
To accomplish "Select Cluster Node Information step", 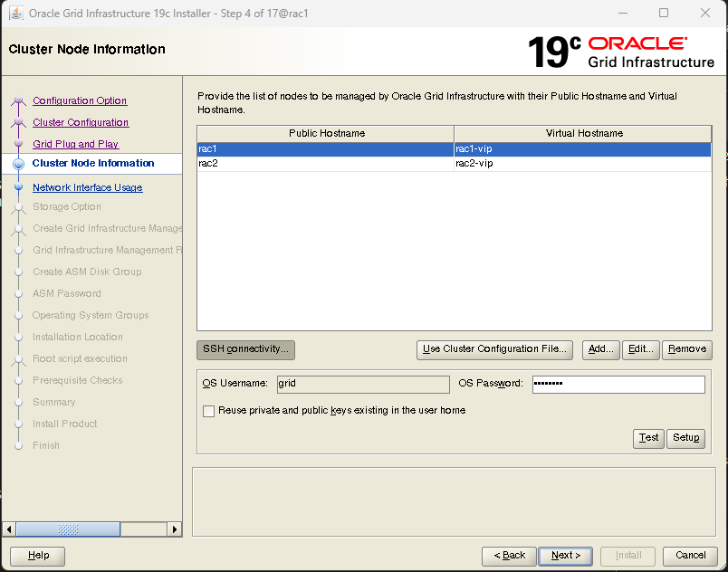I will (x=93, y=163).
